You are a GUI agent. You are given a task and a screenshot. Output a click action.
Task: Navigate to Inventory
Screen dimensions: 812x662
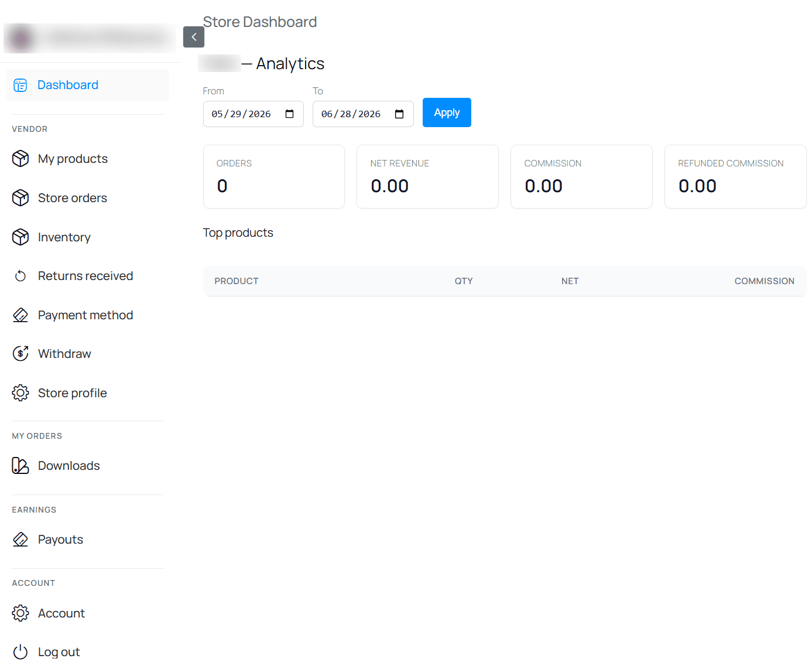(x=64, y=237)
